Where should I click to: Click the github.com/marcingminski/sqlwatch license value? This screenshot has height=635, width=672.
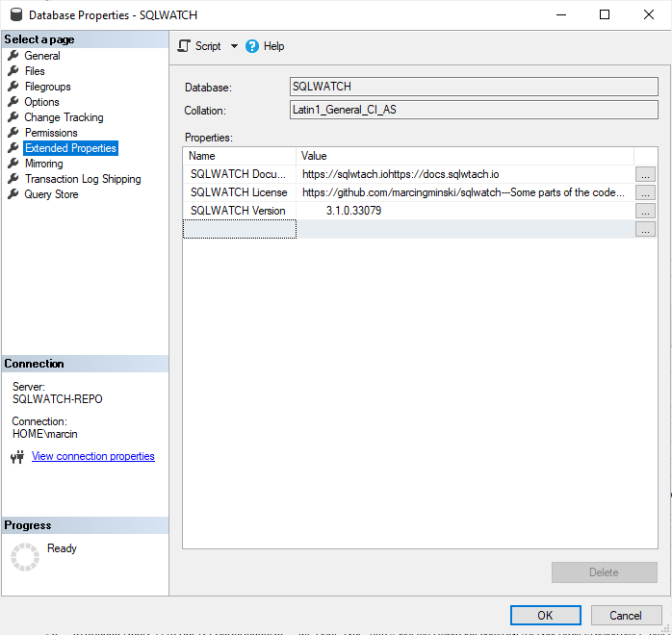click(x=463, y=192)
